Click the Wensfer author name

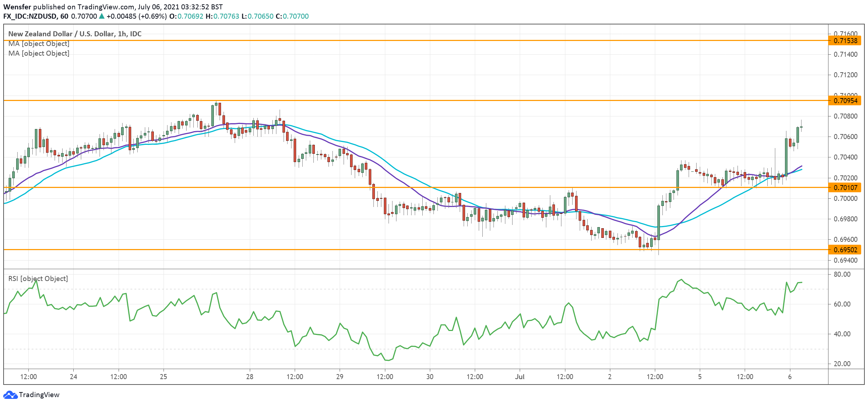point(17,7)
